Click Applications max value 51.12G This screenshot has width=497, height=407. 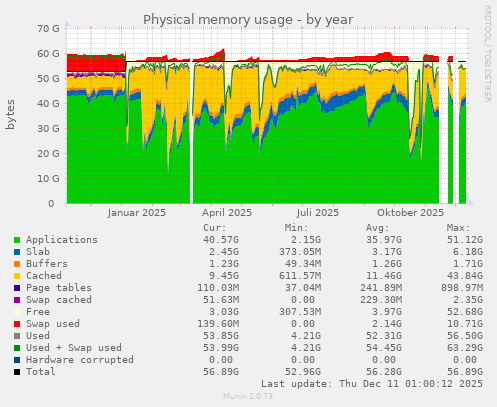[x=465, y=240]
